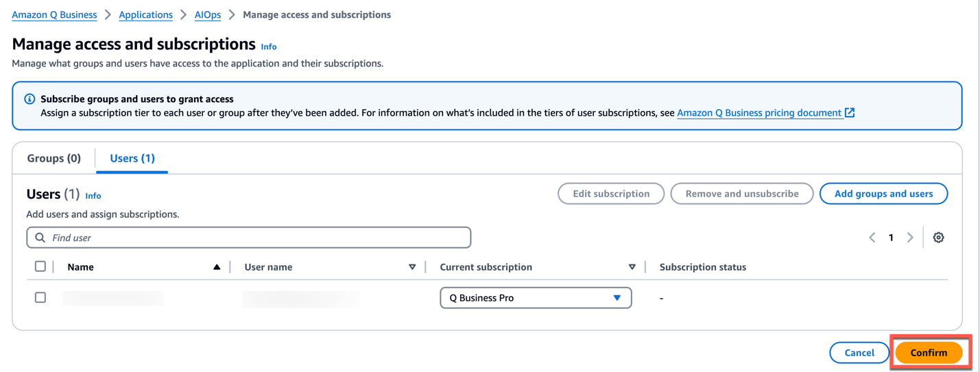
Task: Click the external link icon beside pricing document
Action: [x=850, y=112]
